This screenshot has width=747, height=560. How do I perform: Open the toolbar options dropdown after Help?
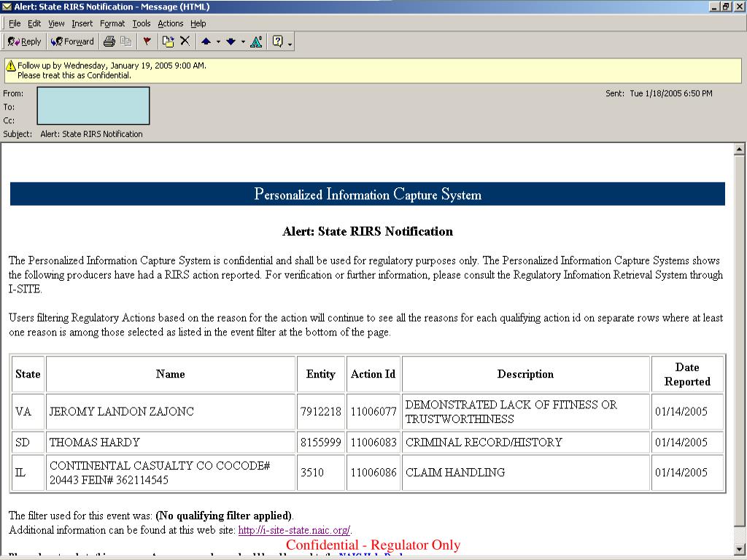290,44
